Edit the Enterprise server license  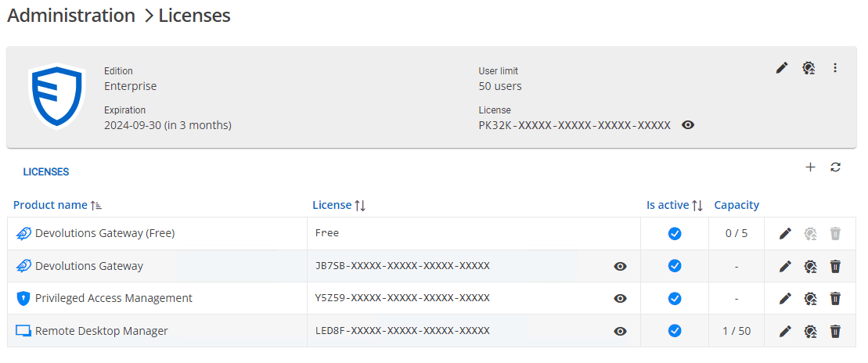[x=782, y=68]
